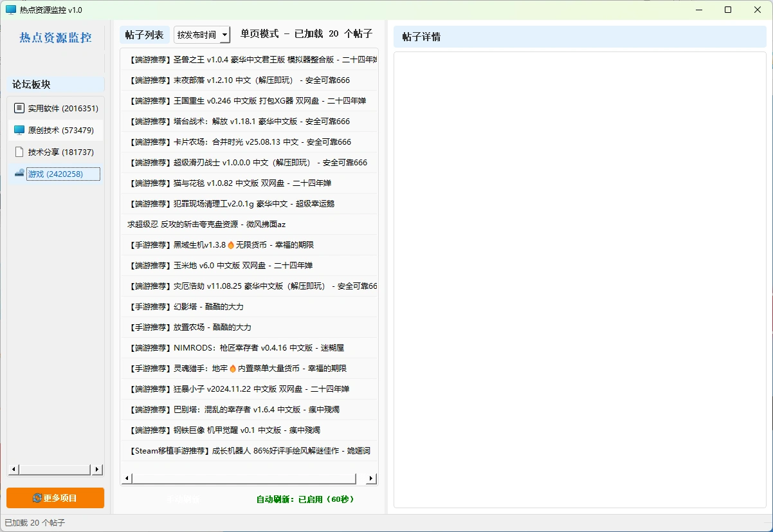Click the fire icon in the 灵魂猎手 post
The image size is (773, 532).
(233, 368)
